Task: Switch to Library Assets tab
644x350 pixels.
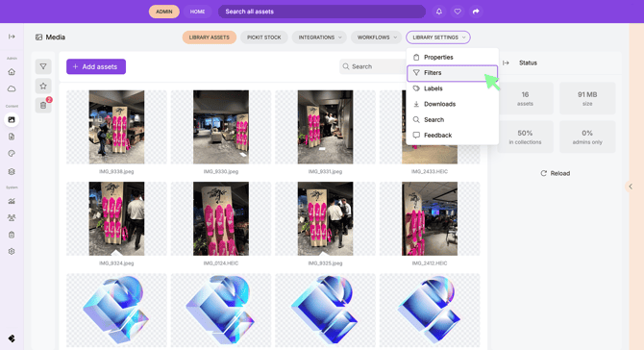Action: coord(209,37)
